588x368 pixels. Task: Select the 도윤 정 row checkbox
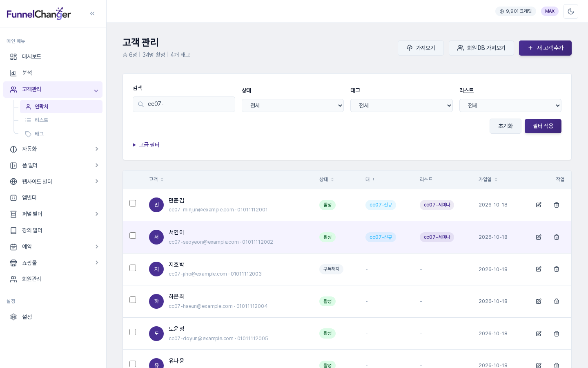(133, 332)
